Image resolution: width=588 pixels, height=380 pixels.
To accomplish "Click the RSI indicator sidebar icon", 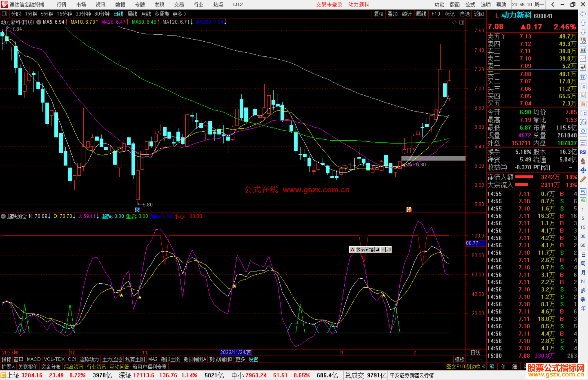I will click(583, 152).
